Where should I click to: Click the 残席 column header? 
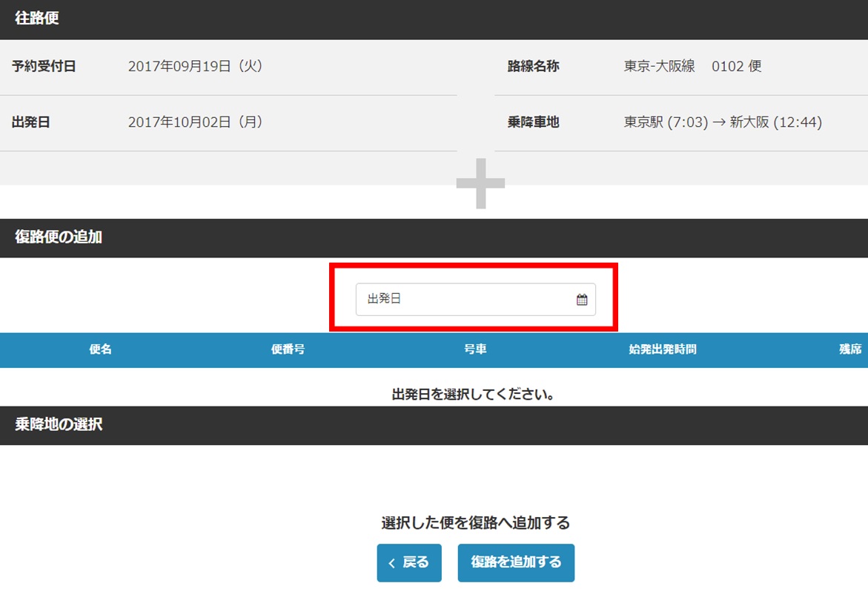coord(849,349)
